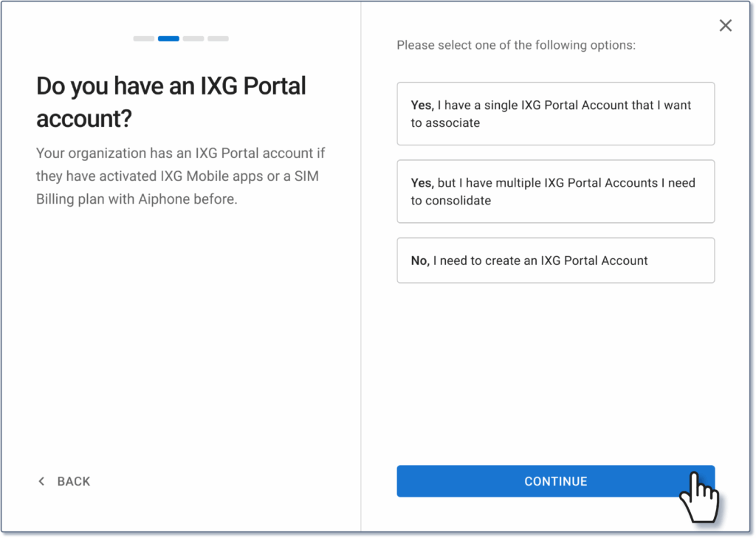Close the dialog with the X icon
The width and height of the screenshot is (756, 538).
click(726, 26)
